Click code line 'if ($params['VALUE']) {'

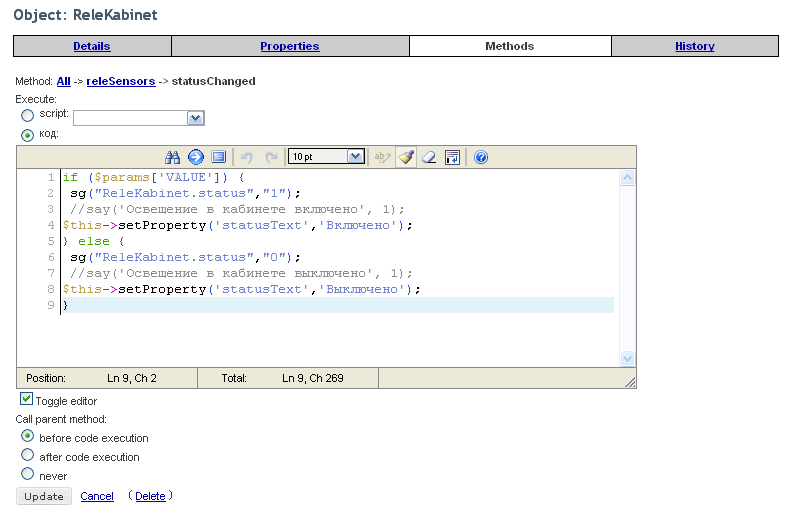click(153, 178)
